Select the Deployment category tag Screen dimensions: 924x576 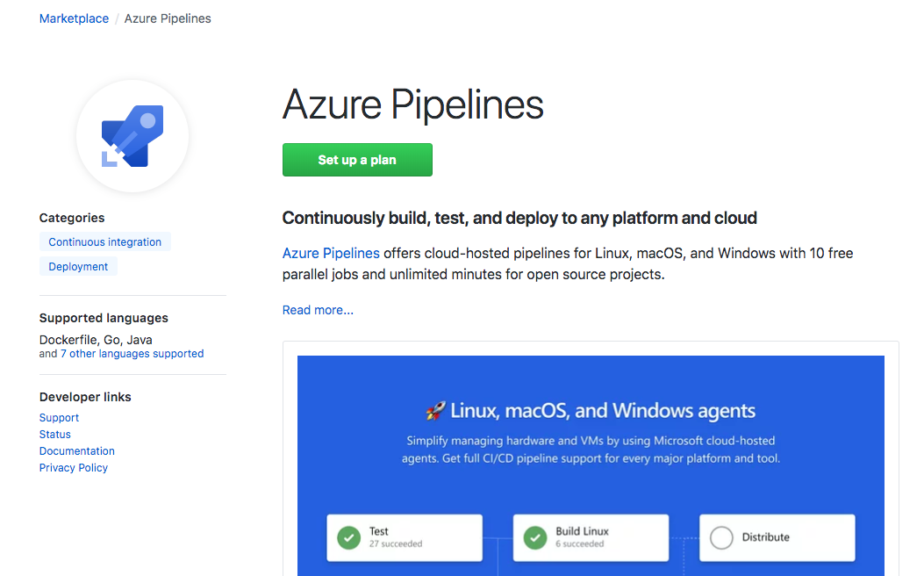coord(78,267)
